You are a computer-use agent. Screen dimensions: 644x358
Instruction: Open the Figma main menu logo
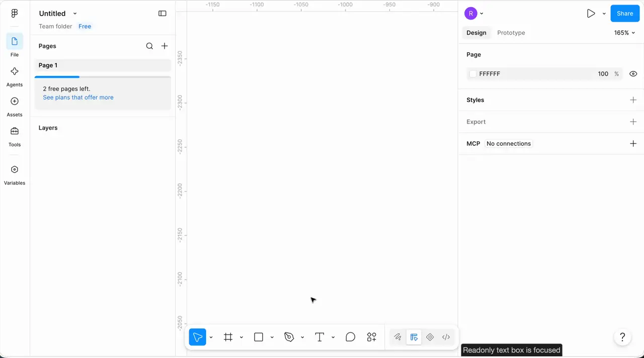[x=15, y=14]
